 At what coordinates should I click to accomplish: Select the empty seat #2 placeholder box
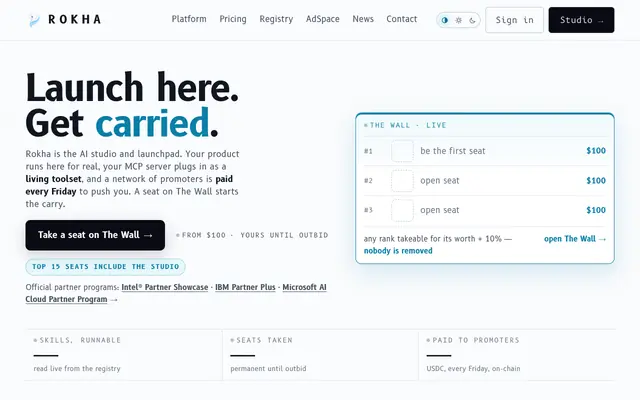click(x=402, y=181)
